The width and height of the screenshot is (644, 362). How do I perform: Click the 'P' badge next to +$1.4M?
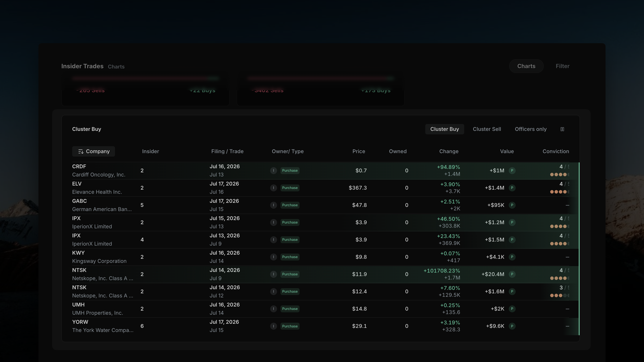(512, 188)
